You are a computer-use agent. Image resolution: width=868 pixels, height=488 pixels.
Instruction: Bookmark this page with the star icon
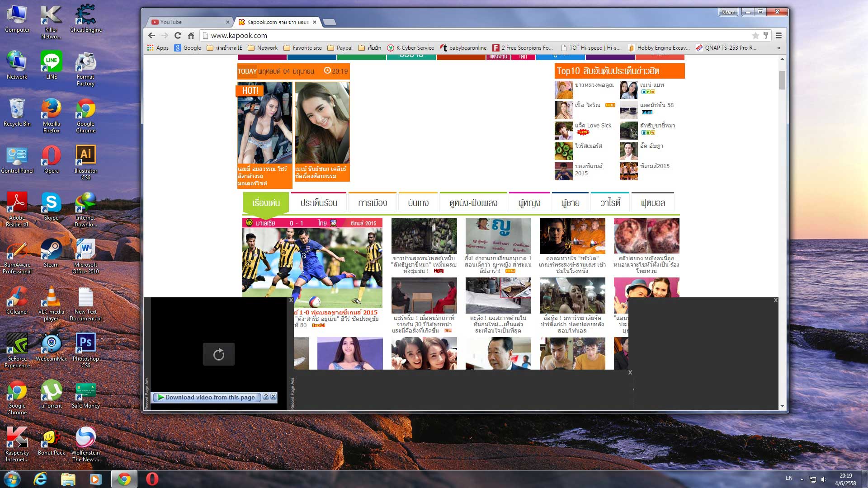pos(755,35)
